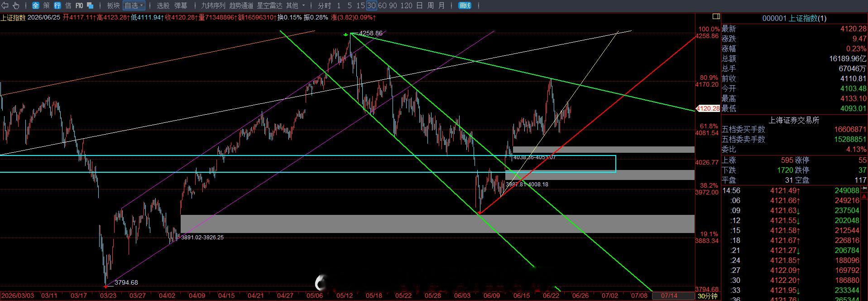
Task: Click the 五档委卖手数 value 15288851
Action: coord(850,139)
